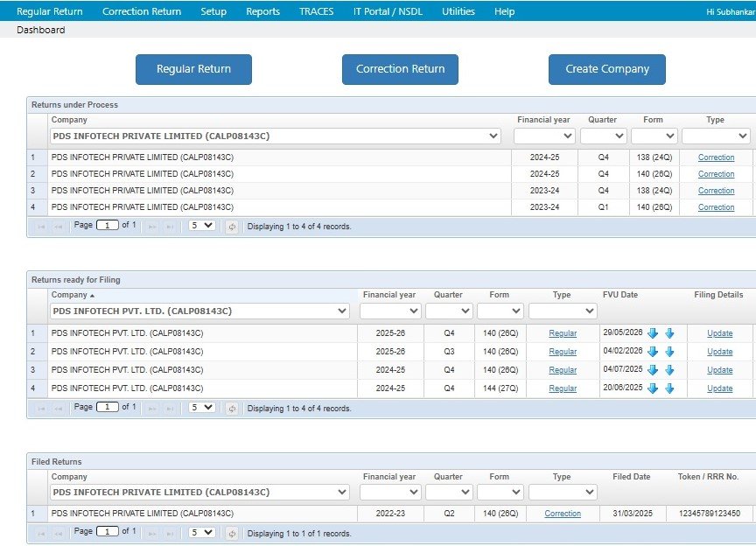Refresh the Returns ready for Filing grid
The width and height of the screenshot is (756, 546).
pos(232,409)
